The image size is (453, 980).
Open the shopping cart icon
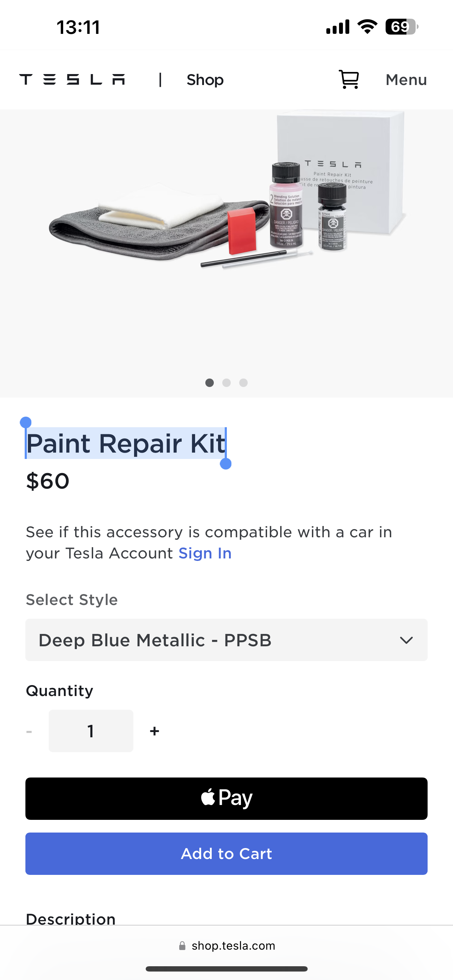[349, 79]
